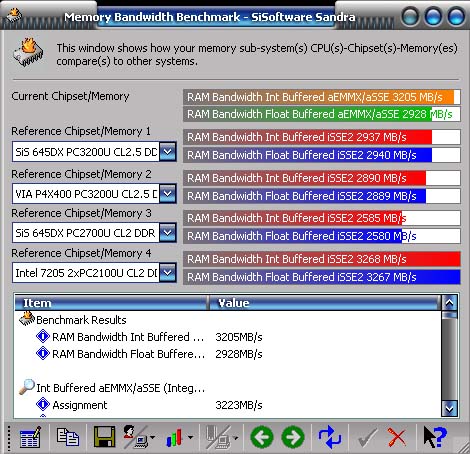Select the Assignment result row
Screen dimensions: 470x454
tap(228, 405)
